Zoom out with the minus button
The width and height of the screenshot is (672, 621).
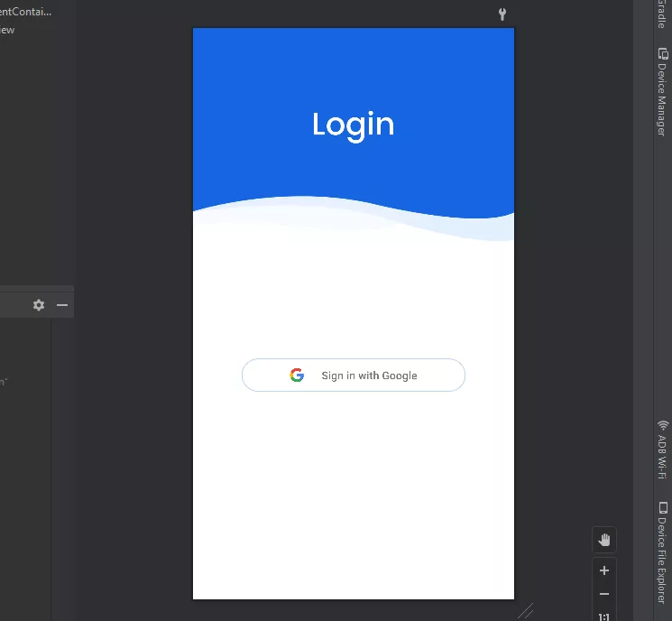pos(604,594)
